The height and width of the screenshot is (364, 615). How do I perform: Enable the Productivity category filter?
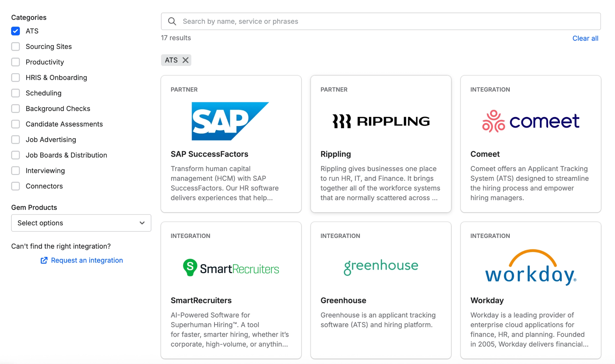[x=16, y=62]
